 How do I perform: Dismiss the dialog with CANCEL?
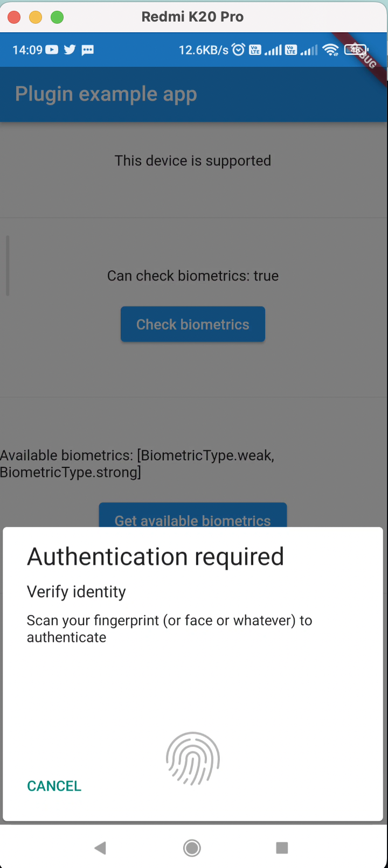pos(54,786)
